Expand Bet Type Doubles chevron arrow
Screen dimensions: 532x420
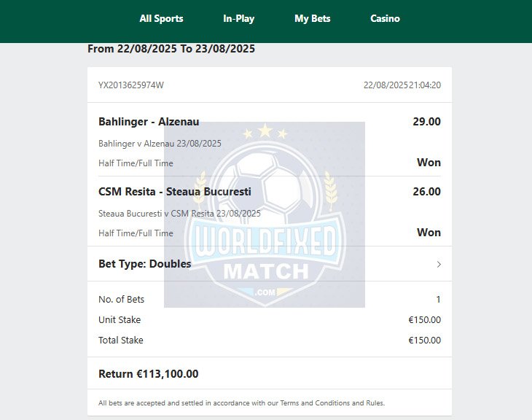[x=439, y=264]
